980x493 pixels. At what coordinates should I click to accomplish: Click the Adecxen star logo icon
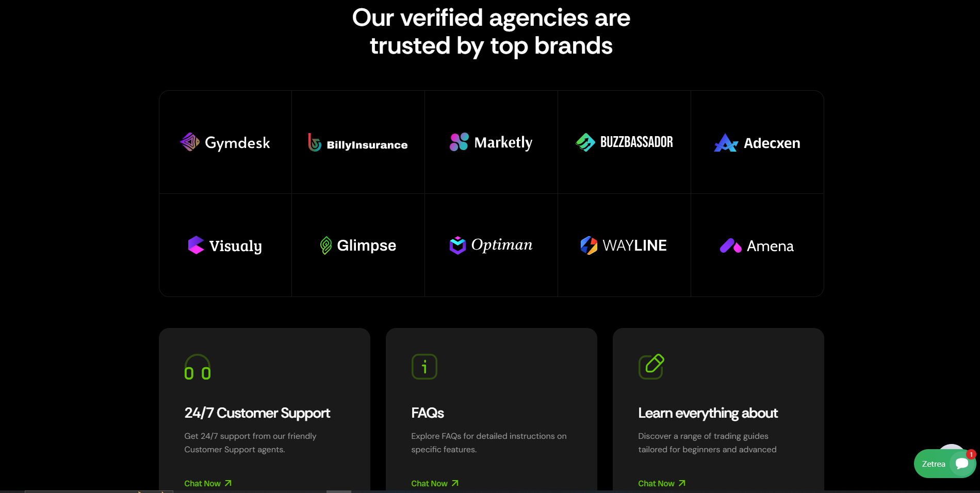coord(726,143)
